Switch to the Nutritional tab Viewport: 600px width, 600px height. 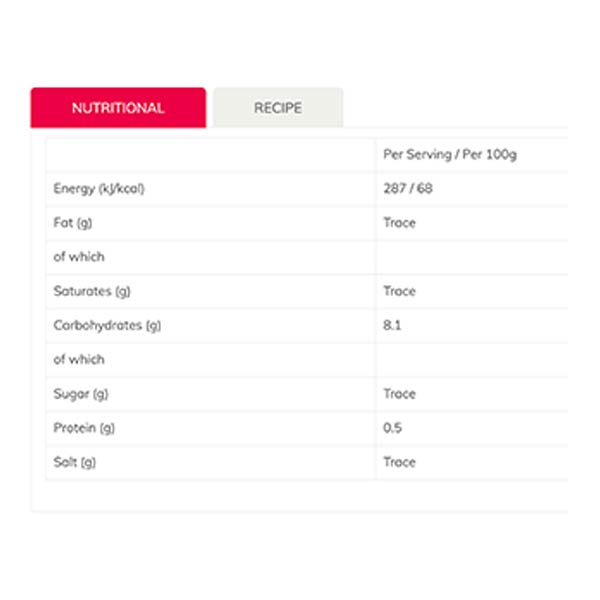(118, 108)
